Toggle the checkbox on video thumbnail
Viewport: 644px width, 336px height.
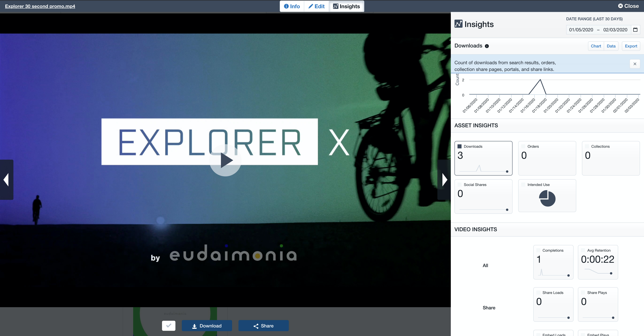point(169,326)
